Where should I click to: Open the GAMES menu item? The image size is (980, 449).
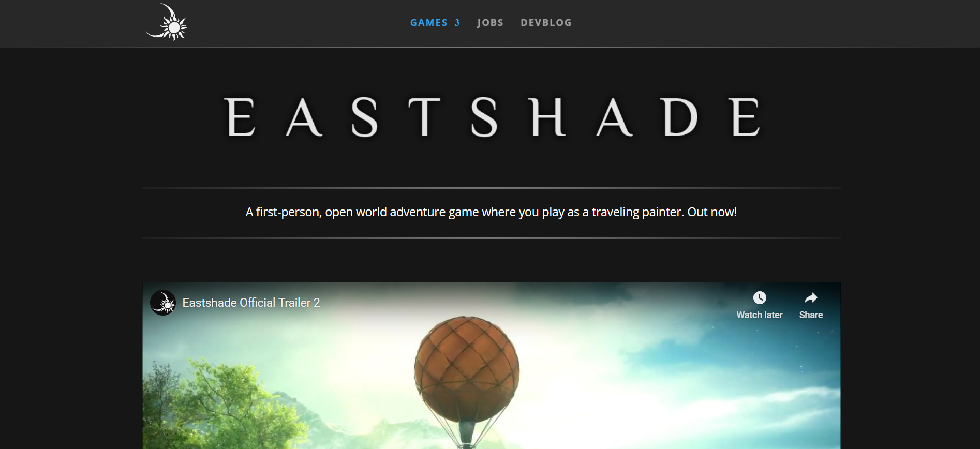(429, 23)
